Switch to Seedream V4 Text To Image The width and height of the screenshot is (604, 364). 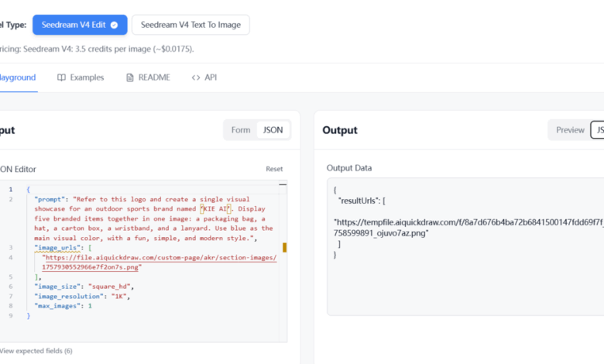click(x=190, y=25)
